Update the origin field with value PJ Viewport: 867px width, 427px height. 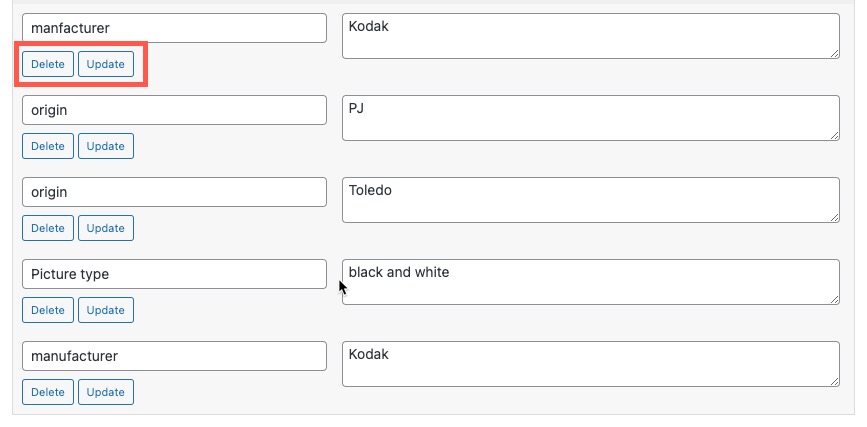click(105, 146)
